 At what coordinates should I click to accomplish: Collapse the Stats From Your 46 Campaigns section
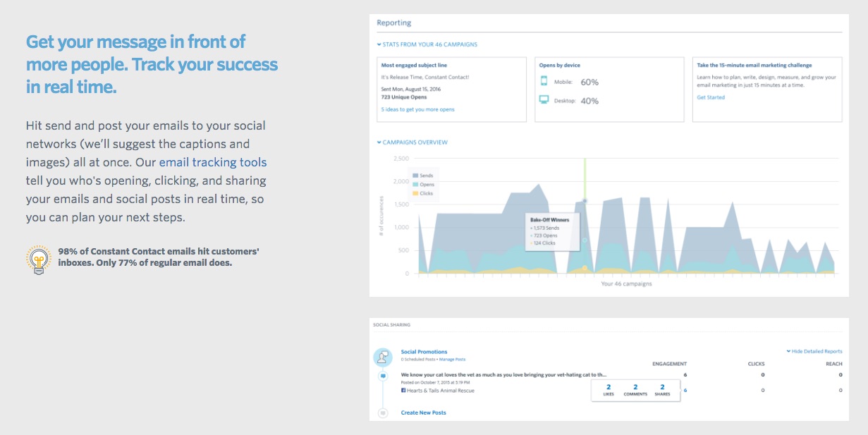click(x=427, y=44)
